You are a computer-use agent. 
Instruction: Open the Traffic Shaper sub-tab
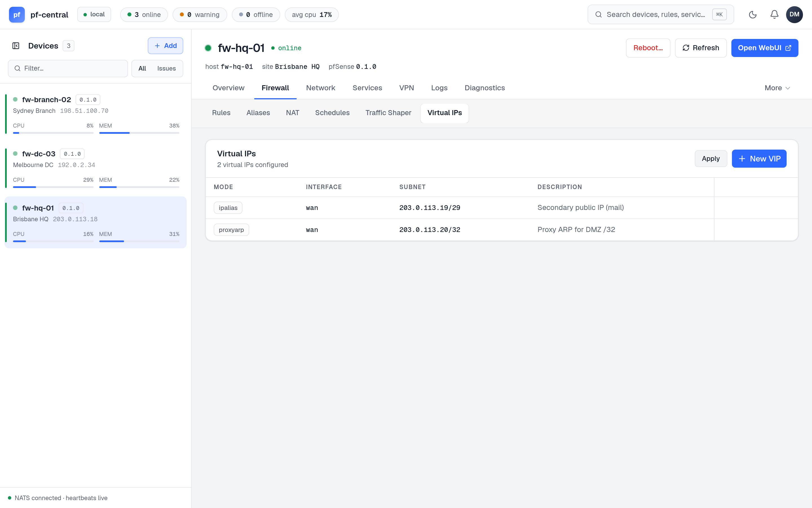point(388,113)
